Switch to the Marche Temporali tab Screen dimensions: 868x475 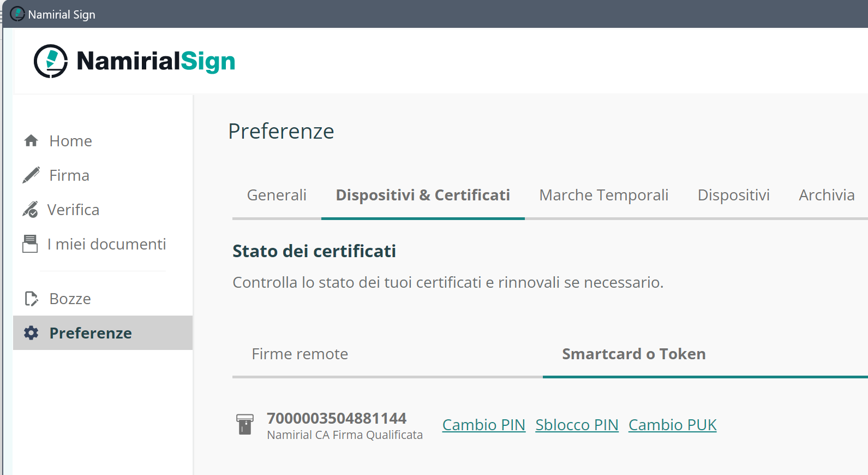pos(603,195)
